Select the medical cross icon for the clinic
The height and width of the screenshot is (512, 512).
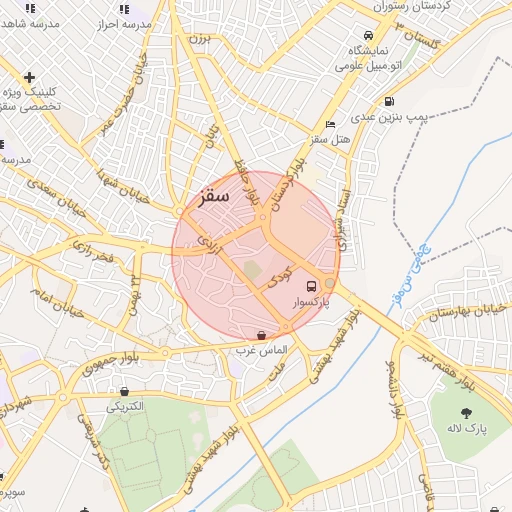(29, 77)
